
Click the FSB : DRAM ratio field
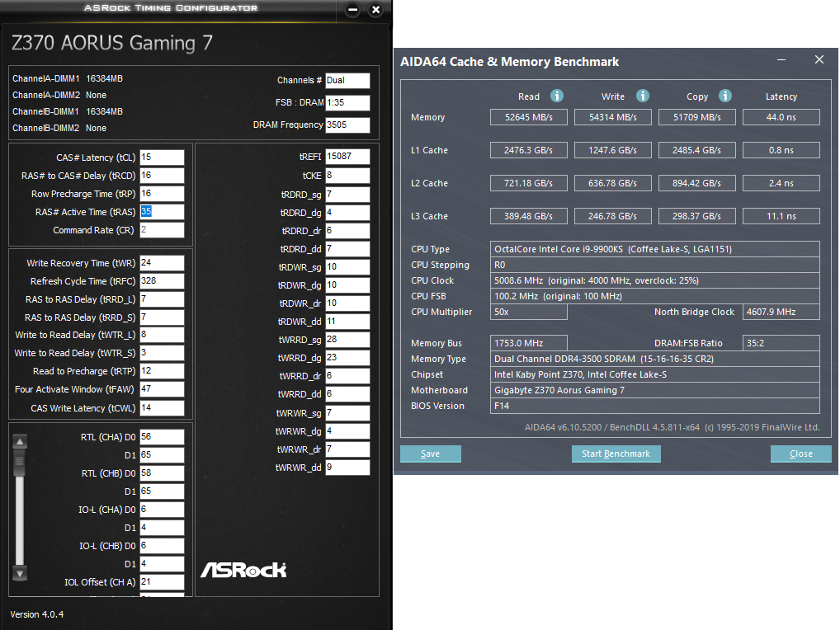pyautogui.click(x=347, y=102)
